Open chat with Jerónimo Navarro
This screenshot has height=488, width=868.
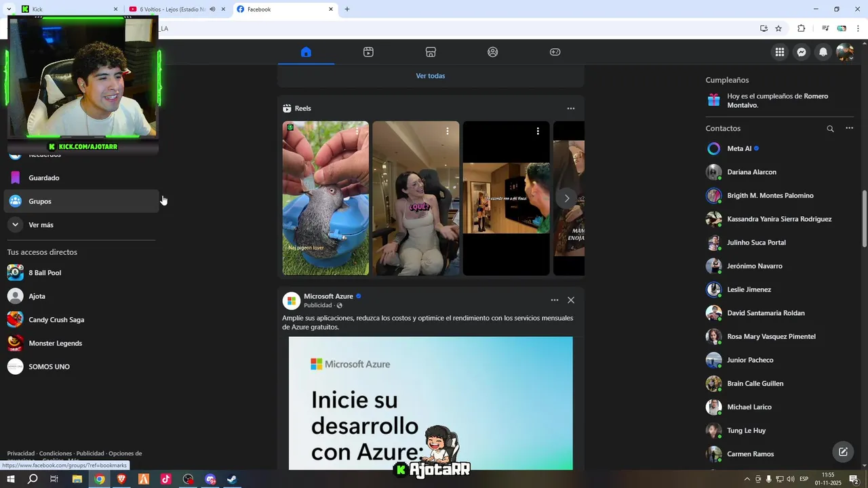coord(780,266)
